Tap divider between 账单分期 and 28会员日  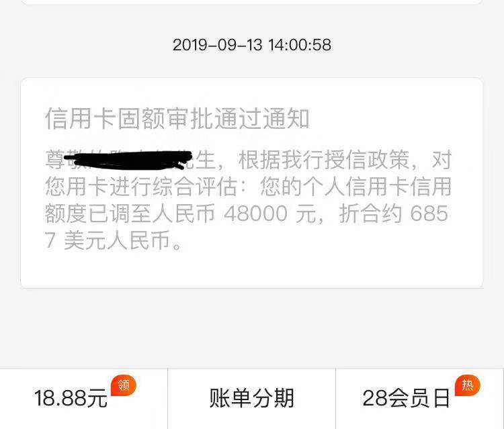click(x=335, y=398)
